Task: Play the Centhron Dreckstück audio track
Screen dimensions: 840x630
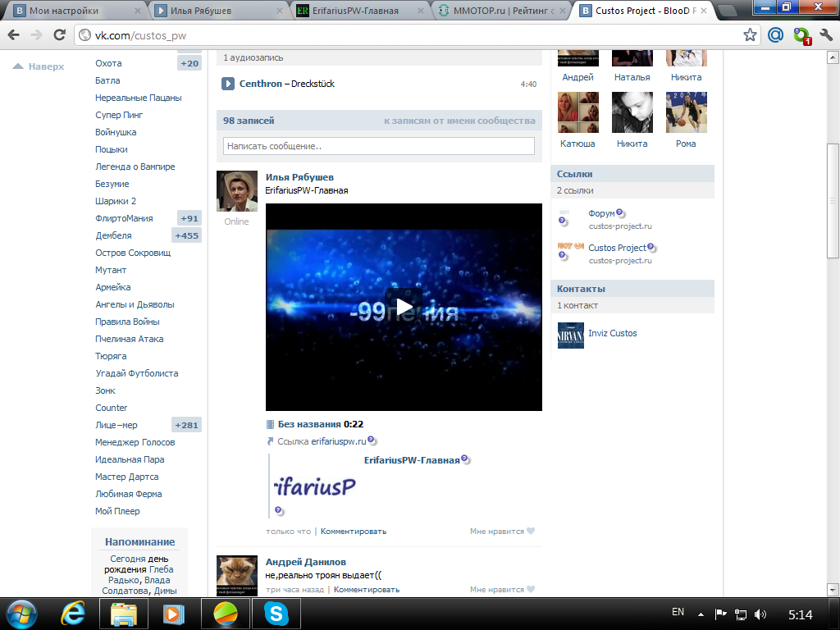Action: point(228,84)
